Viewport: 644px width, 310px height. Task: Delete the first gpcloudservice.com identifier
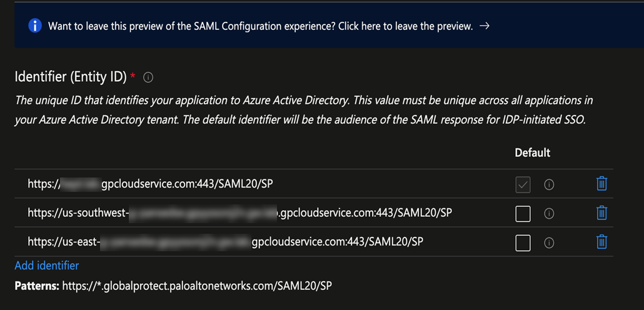click(601, 184)
